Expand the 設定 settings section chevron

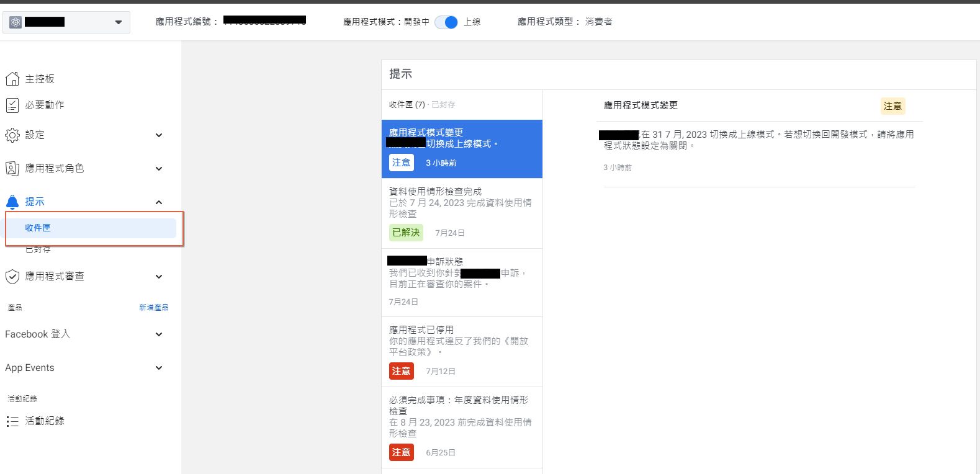point(159,135)
